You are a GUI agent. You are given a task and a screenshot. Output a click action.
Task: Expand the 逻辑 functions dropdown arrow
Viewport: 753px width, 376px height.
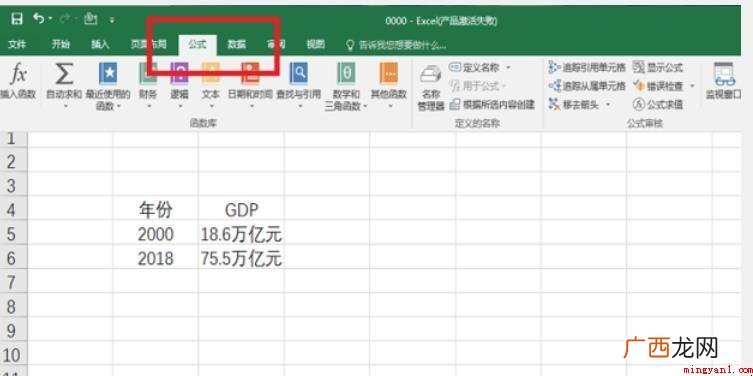[x=180, y=106]
